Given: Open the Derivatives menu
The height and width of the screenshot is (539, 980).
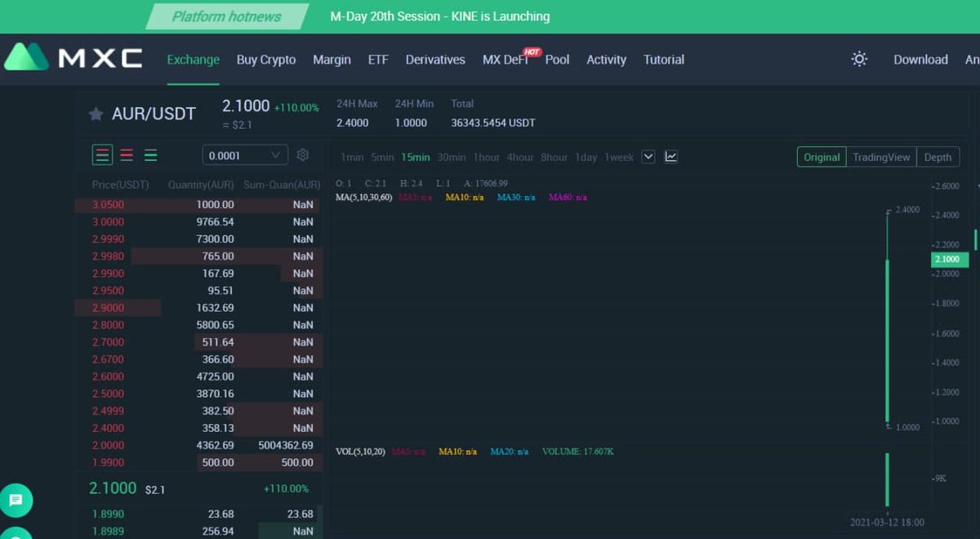Looking at the screenshot, I should (435, 60).
